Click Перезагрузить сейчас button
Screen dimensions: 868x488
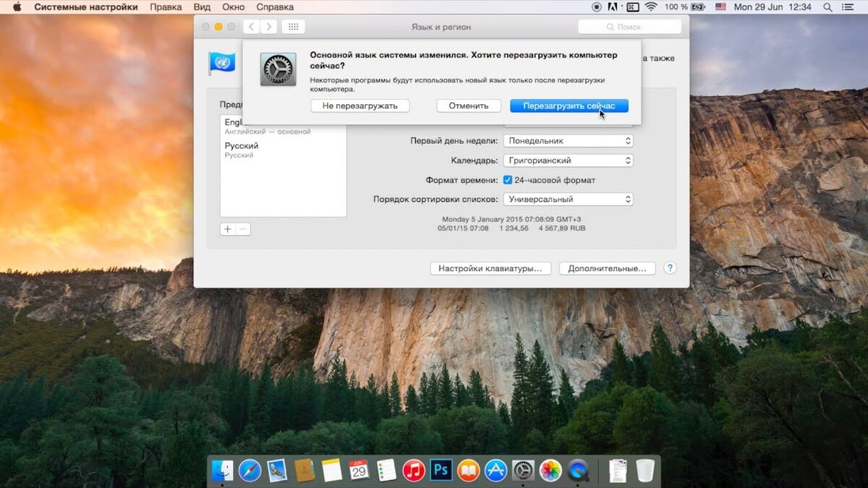click(569, 106)
